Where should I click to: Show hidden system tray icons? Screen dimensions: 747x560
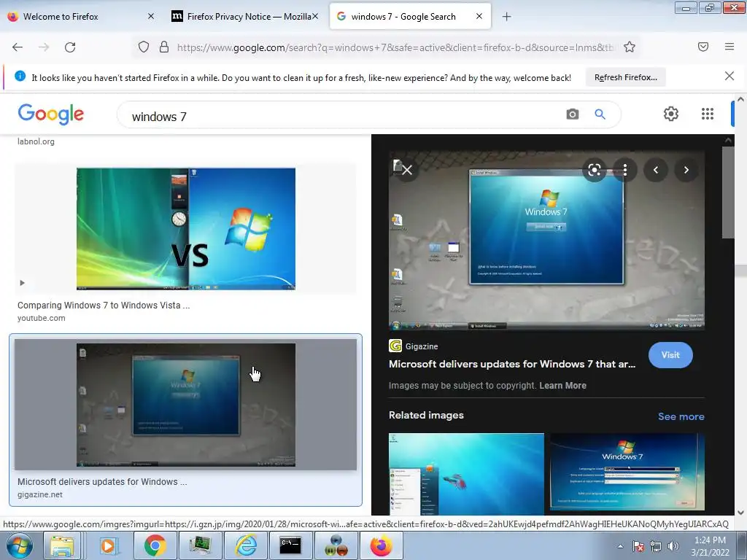620,546
